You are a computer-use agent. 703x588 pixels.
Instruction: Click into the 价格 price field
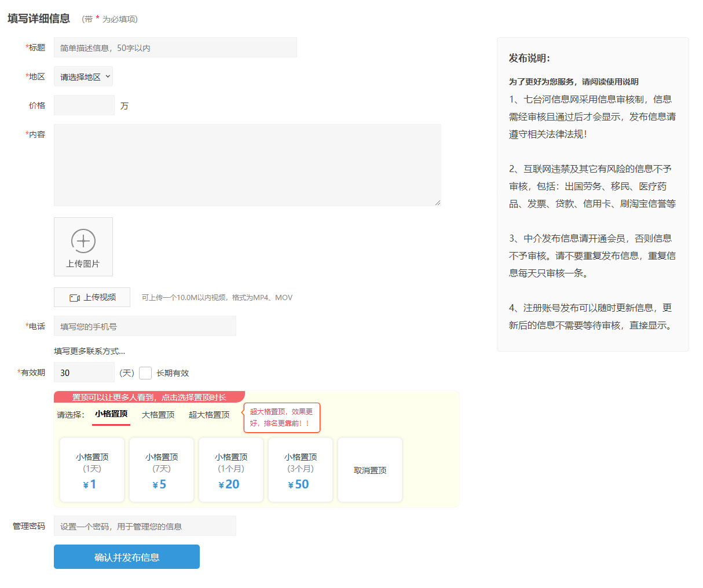click(84, 105)
